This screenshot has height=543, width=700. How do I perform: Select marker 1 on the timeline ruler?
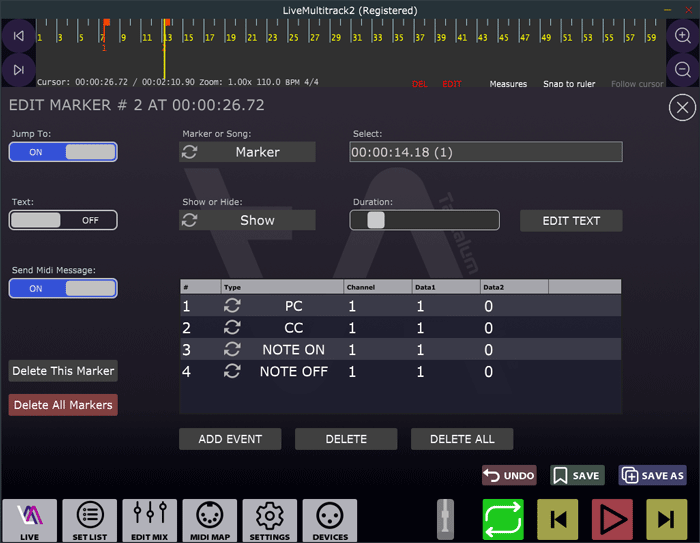(x=106, y=23)
